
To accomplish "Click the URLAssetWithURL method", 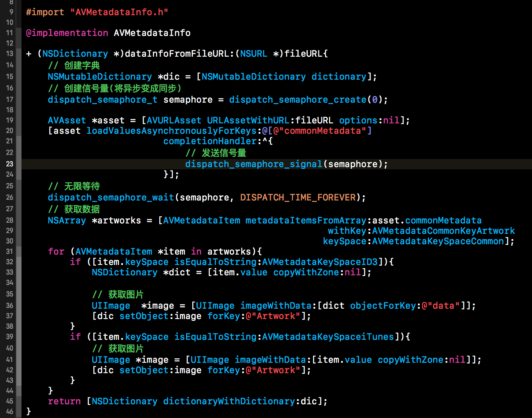I will 248,120.
